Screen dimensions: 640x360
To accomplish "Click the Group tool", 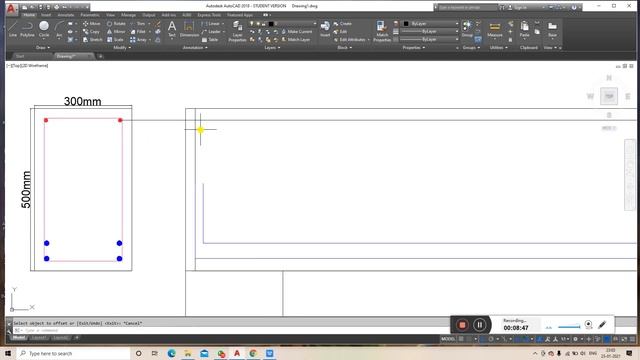I will 467,29.
